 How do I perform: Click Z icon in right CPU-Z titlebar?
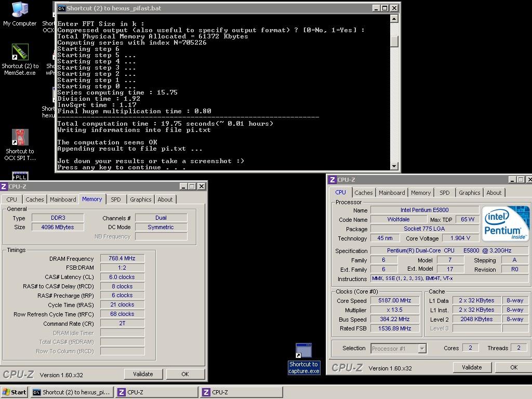click(x=332, y=179)
